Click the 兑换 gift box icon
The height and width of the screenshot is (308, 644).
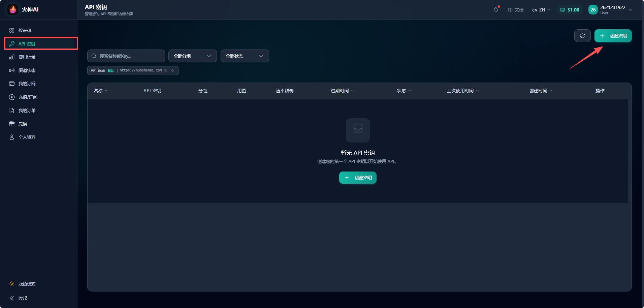pos(12,124)
